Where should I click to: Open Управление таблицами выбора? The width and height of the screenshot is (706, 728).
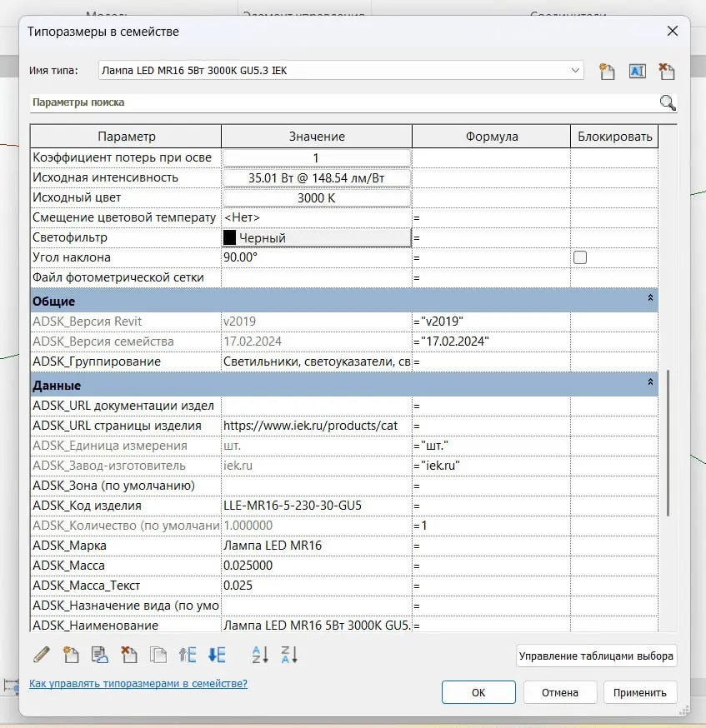point(596,656)
